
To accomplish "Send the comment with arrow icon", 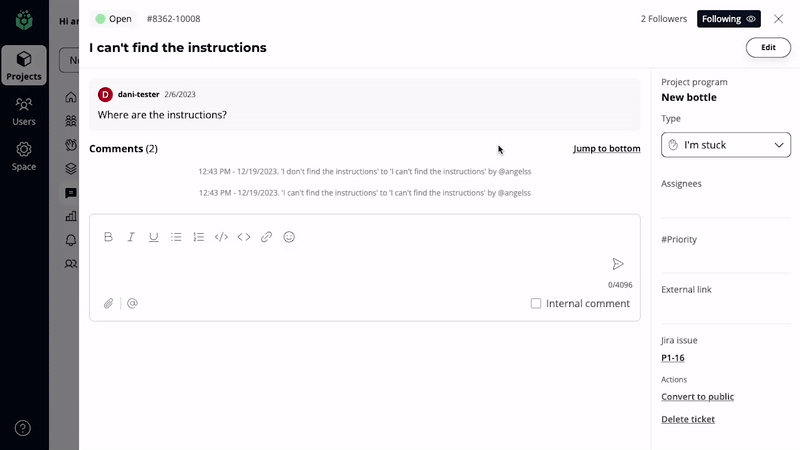I will point(618,264).
